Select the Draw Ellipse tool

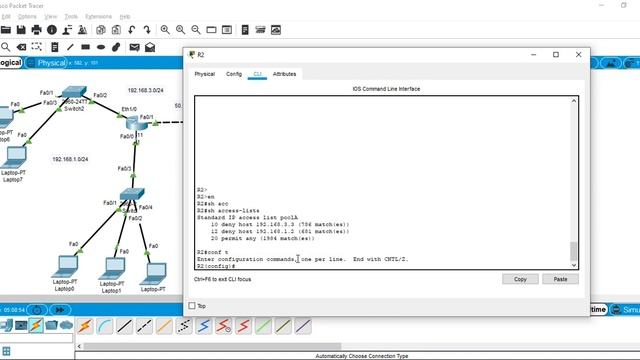point(101,47)
